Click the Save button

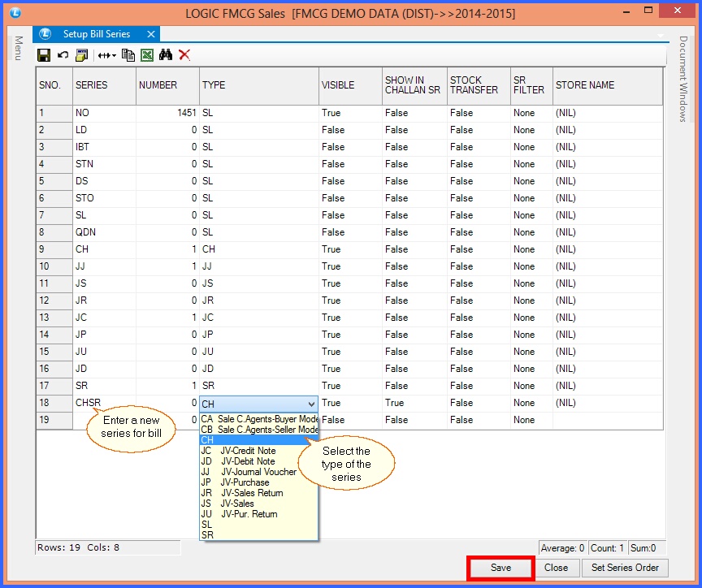pyautogui.click(x=500, y=568)
